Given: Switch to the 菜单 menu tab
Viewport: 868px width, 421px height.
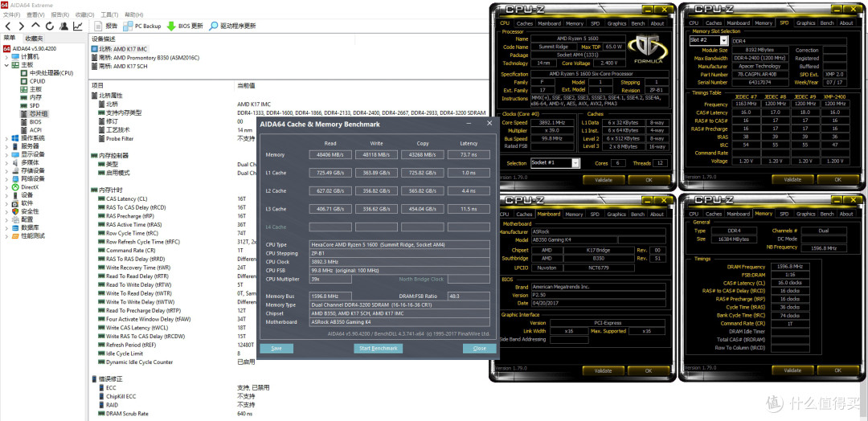Looking at the screenshot, I should (10, 39).
